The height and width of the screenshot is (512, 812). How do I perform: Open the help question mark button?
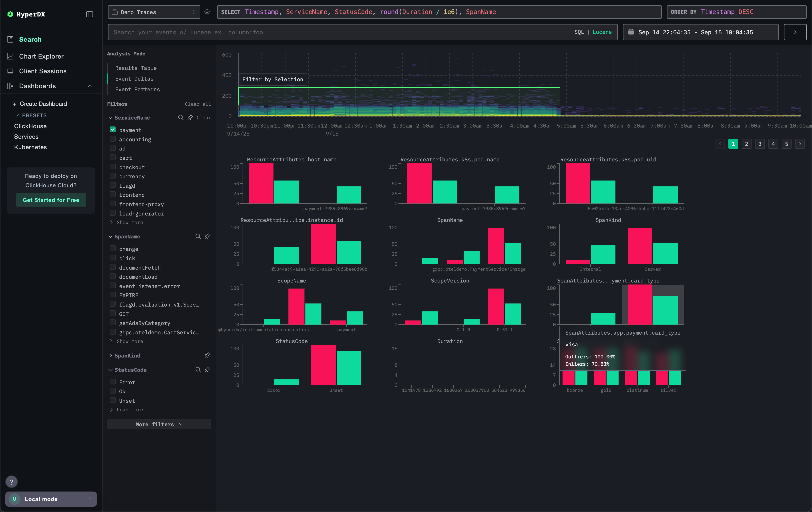coord(12,482)
